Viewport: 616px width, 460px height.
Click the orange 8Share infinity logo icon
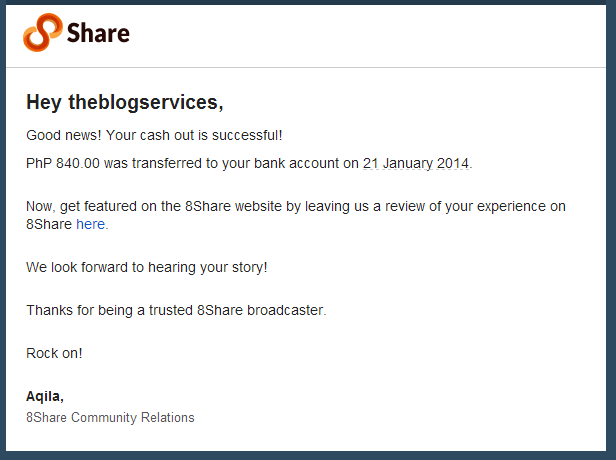tap(43, 33)
